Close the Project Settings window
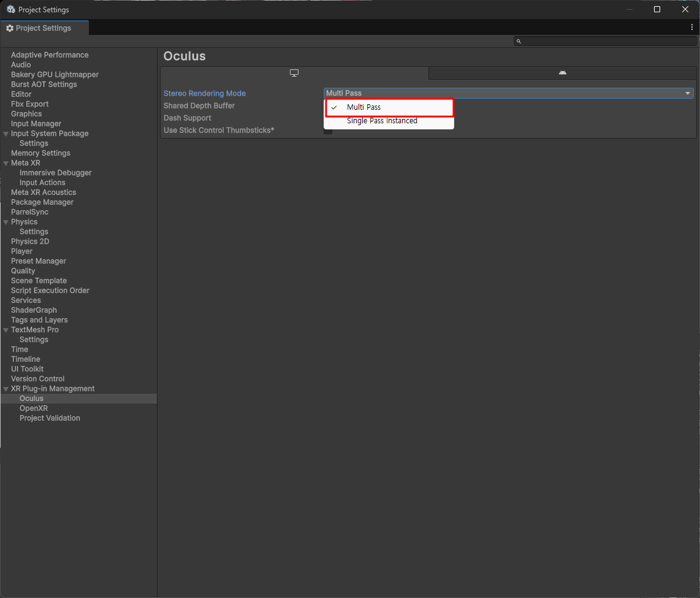The image size is (700, 598). point(685,9)
